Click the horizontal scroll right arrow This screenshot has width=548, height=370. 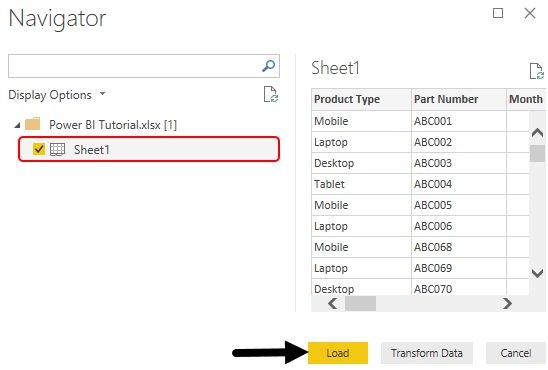507,303
